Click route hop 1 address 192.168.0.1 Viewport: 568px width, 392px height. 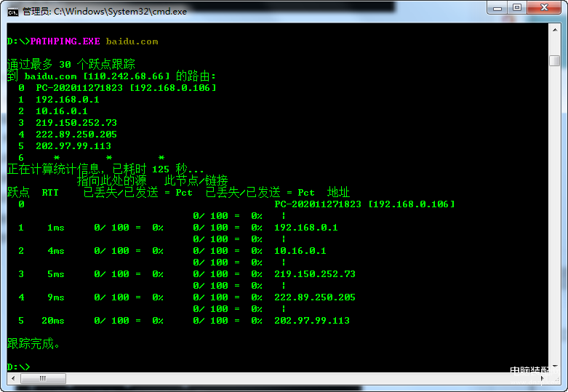[x=68, y=100]
